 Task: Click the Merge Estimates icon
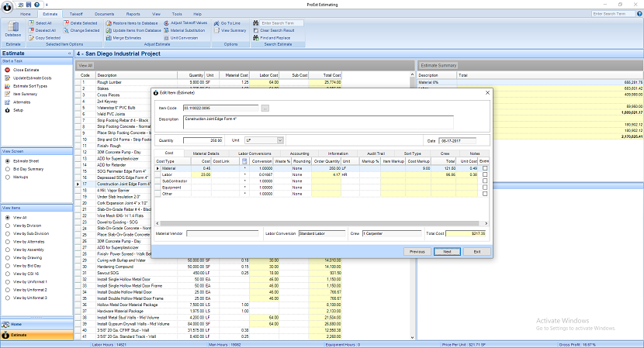pyautogui.click(x=109, y=38)
